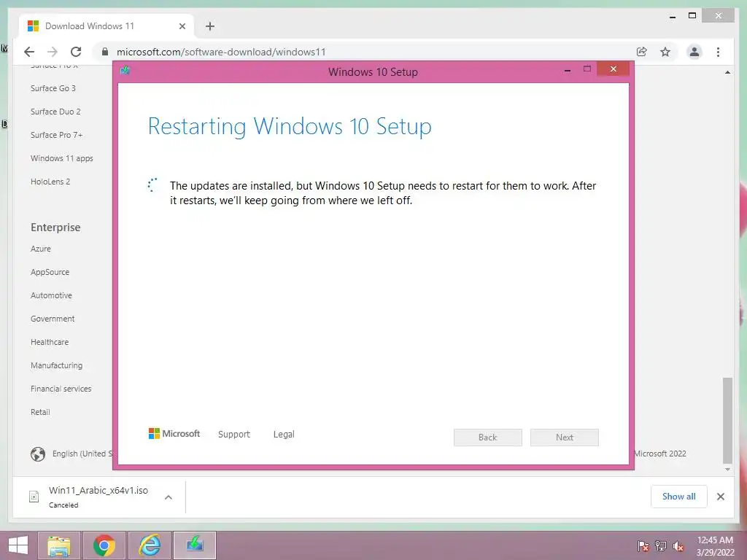Open a new Chrome tab
747x560 pixels.
pyautogui.click(x=209, y=26)
